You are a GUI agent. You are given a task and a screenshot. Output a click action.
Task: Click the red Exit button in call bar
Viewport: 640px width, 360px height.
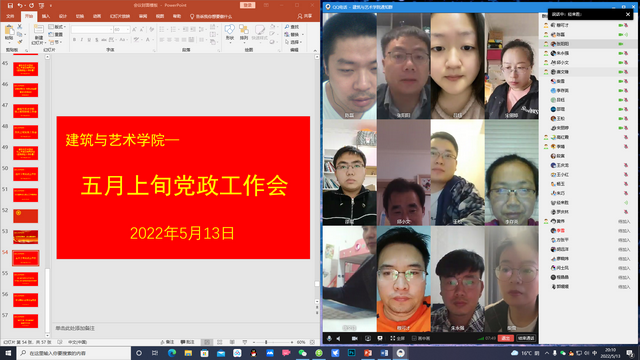[x=506, y=338]
